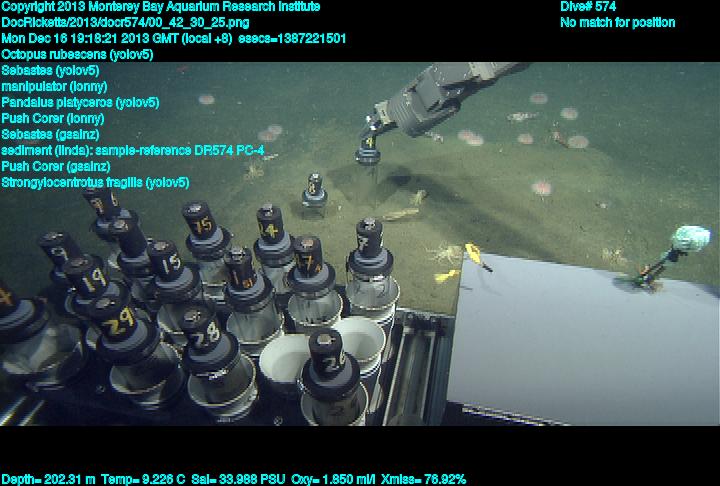Click the Push Corer (lonny) annotation
Image resolution: width=720 pixels, height=486 pixels.
tap(53, 119)
